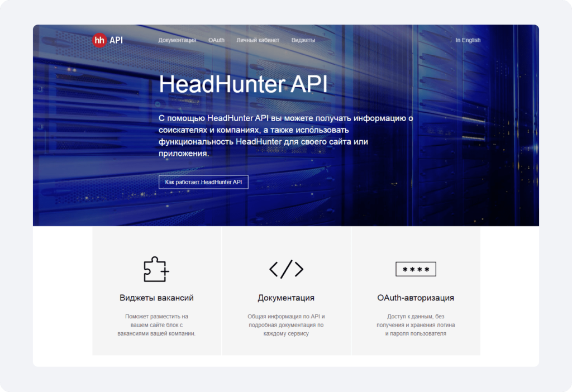Click the red hh logo icon
This screenshot has height=392, width=572.
[x=99, y=40]
